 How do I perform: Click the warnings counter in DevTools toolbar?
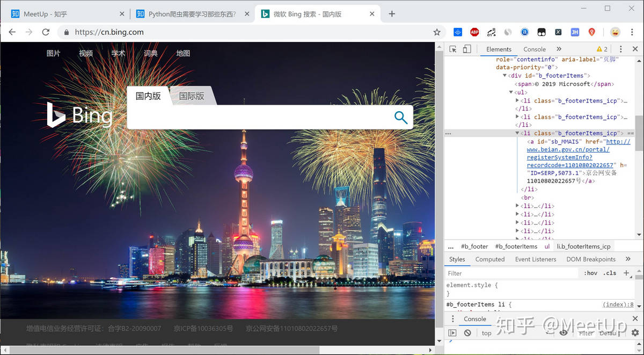click(x=601, y=49)
